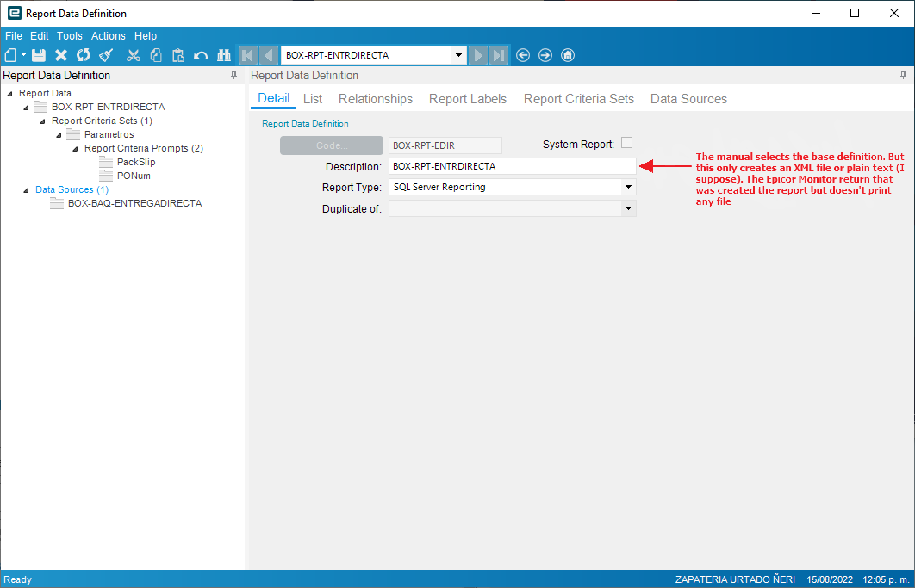The image size is (915, 588).
Task: Open the File menu
Action: click(x=14, y=35)
